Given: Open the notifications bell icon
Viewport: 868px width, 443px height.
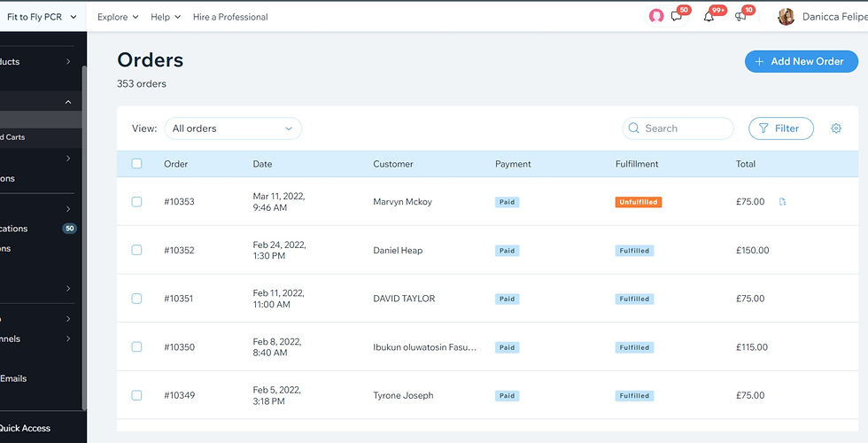Looking at the screenshot, I should (709, 17).
